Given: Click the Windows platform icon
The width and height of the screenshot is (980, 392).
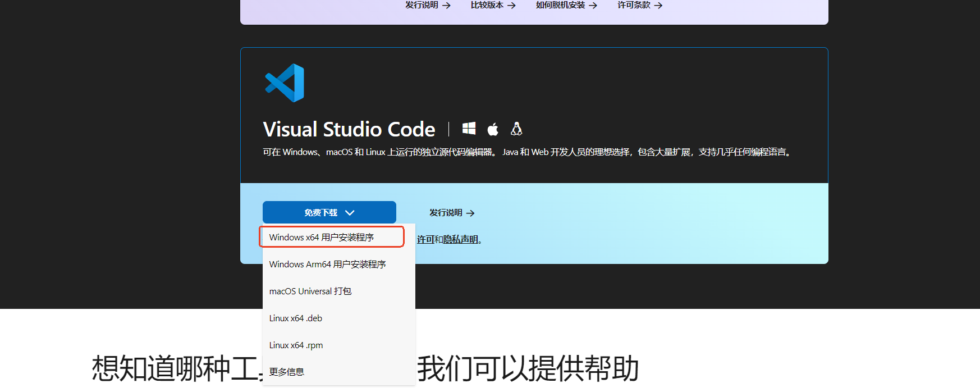Looking at the screenshot, I should pyautogui.click(x=469, y=129).
